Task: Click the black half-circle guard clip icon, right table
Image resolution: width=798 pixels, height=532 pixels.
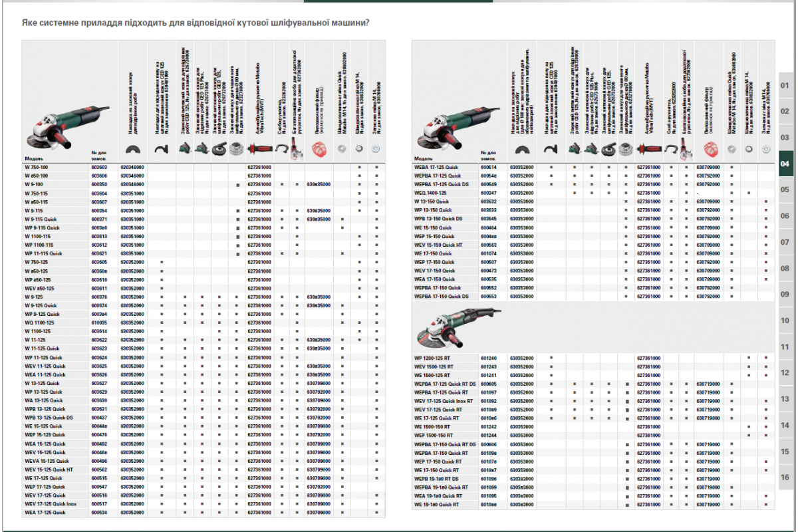Action: point(524,149)
